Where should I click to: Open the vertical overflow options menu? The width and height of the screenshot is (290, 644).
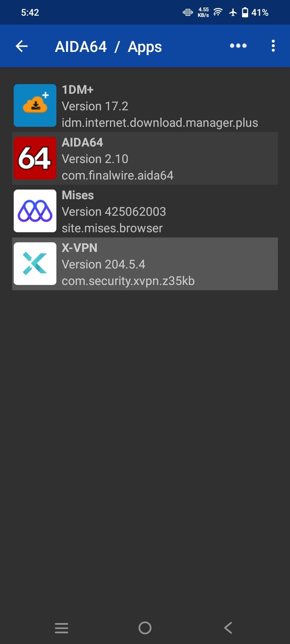coord(273,46)
